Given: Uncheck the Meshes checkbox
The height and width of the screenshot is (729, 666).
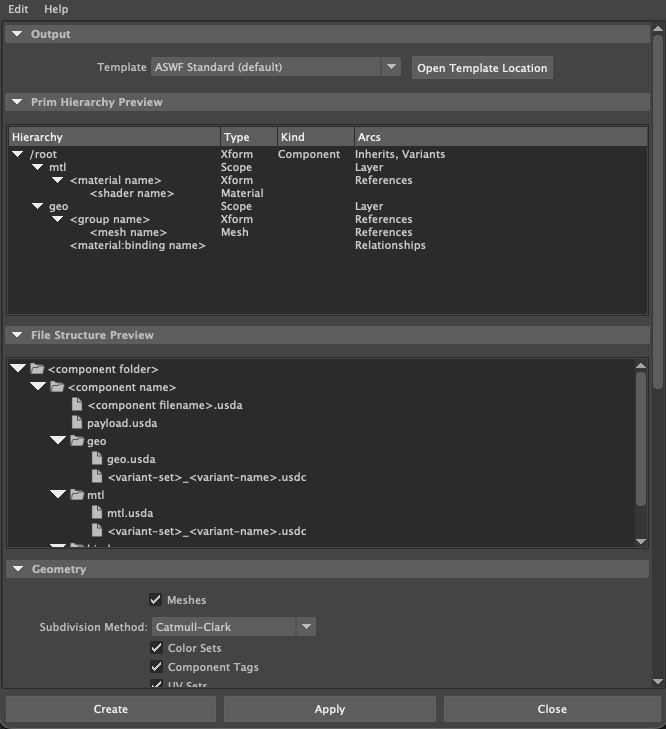Looking at the screenshot, I should [155, 600].
